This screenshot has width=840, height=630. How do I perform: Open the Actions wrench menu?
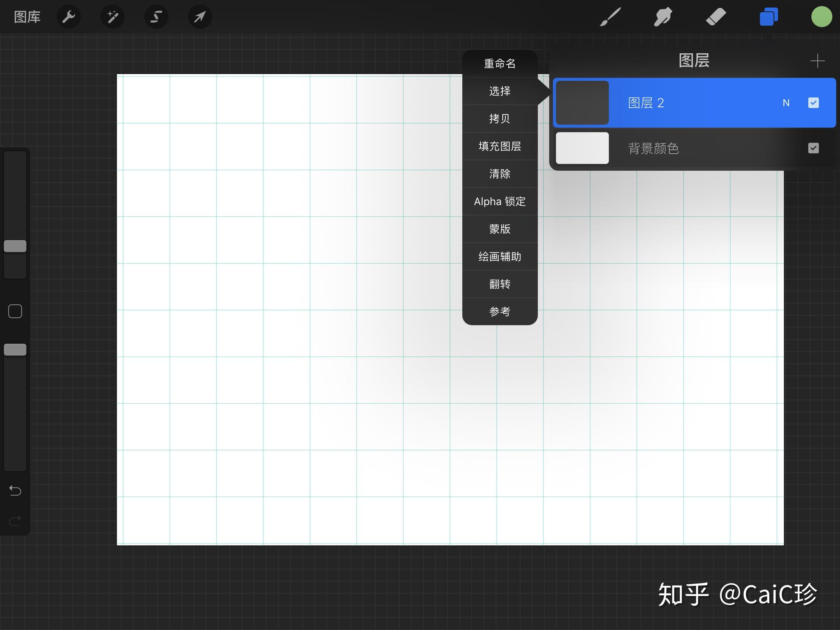(x=69, y=17)
